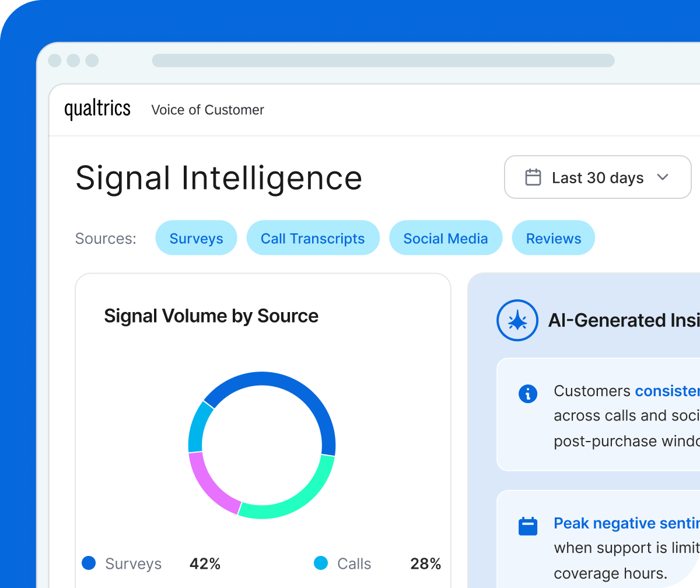Toggle the Call Transcripts source filter

[313, 238]
